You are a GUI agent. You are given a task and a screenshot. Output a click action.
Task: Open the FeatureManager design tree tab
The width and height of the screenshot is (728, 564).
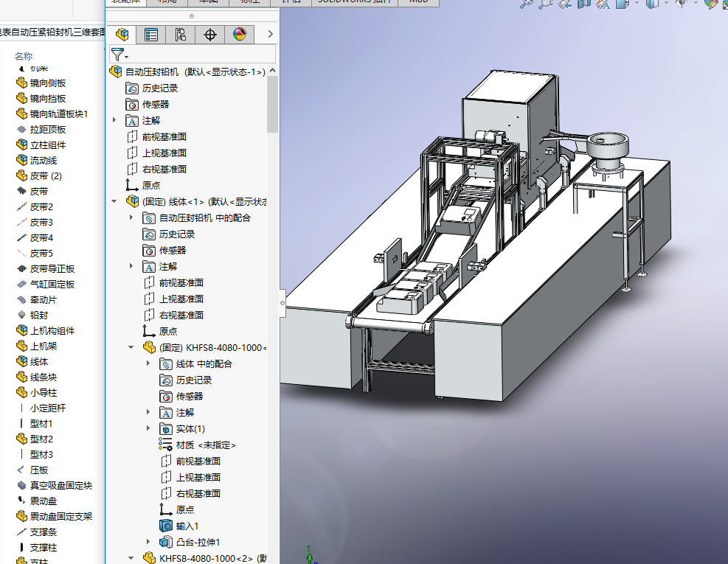122,34
